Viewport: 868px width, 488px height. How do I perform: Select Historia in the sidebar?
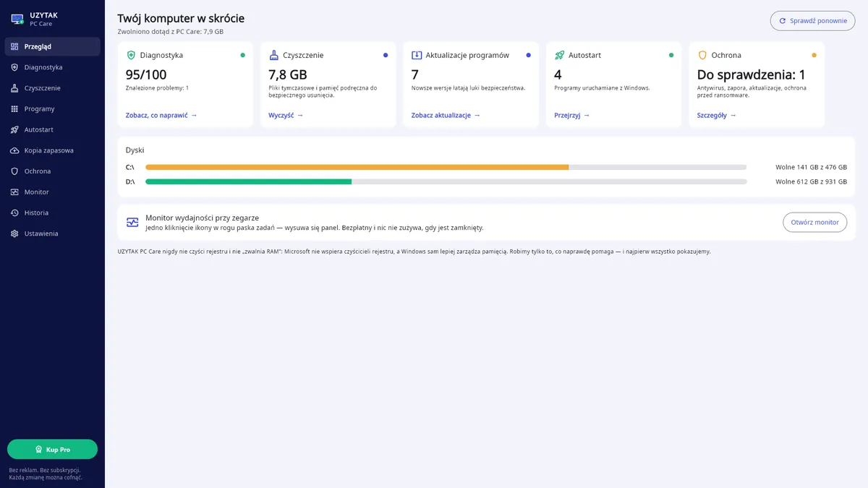point(52,213)
